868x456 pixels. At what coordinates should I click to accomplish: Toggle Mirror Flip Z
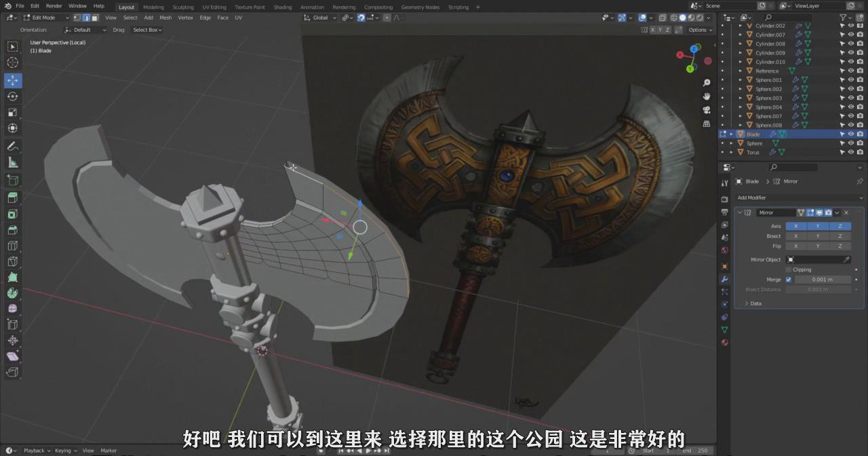click(x=840, y=246)
